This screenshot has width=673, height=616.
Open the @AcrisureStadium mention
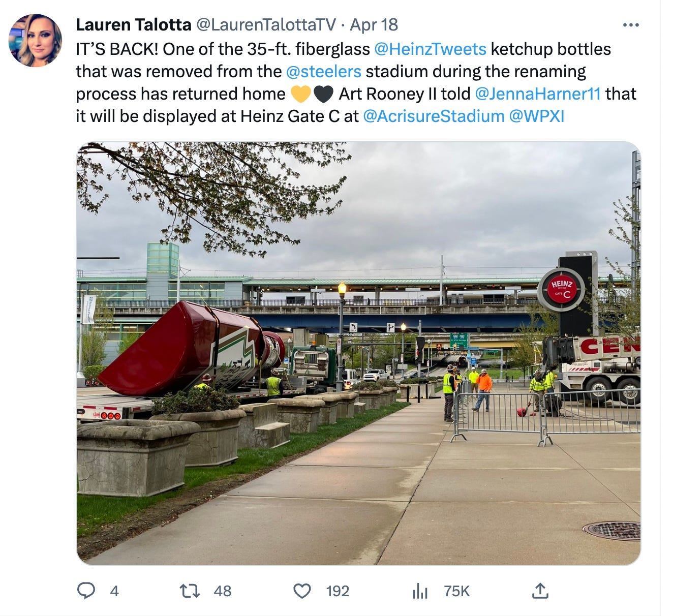click(434, 116)
